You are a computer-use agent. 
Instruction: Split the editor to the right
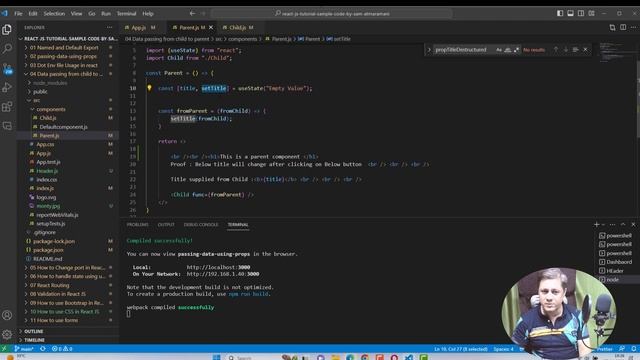[623, 27]
